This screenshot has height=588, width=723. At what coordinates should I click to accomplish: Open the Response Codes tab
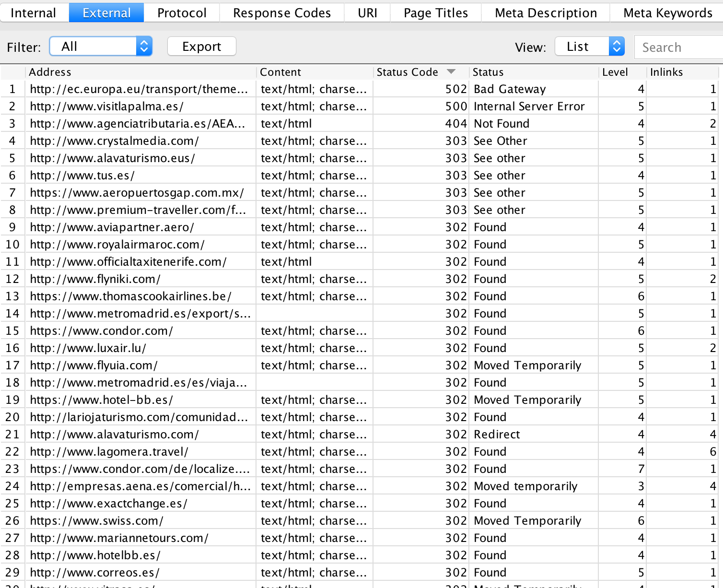pos(282,13)
